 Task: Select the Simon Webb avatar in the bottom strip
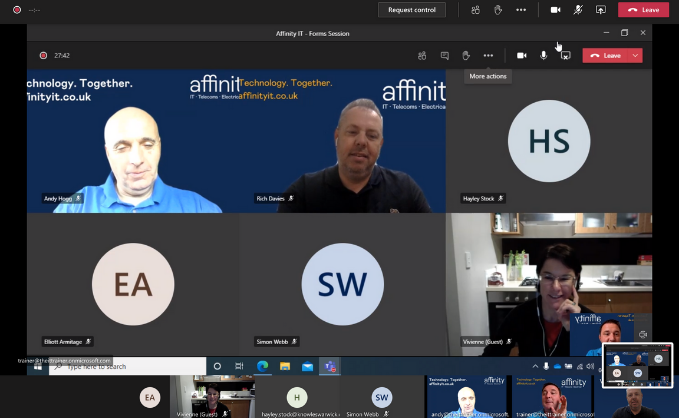click(382, 397)
